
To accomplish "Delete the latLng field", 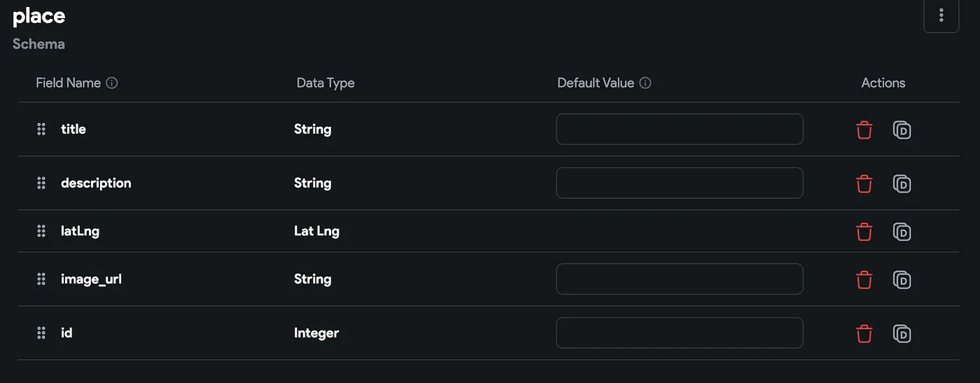I will coord(864,232).
